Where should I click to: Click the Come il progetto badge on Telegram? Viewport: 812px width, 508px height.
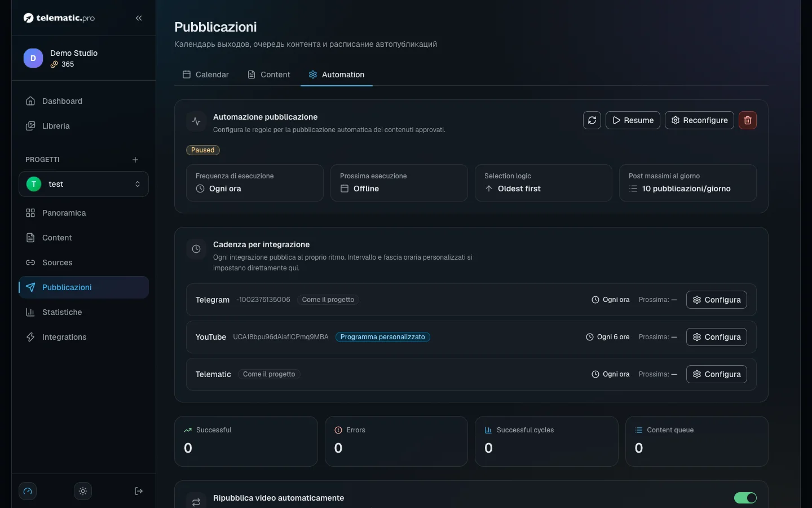tap(328, 300)
